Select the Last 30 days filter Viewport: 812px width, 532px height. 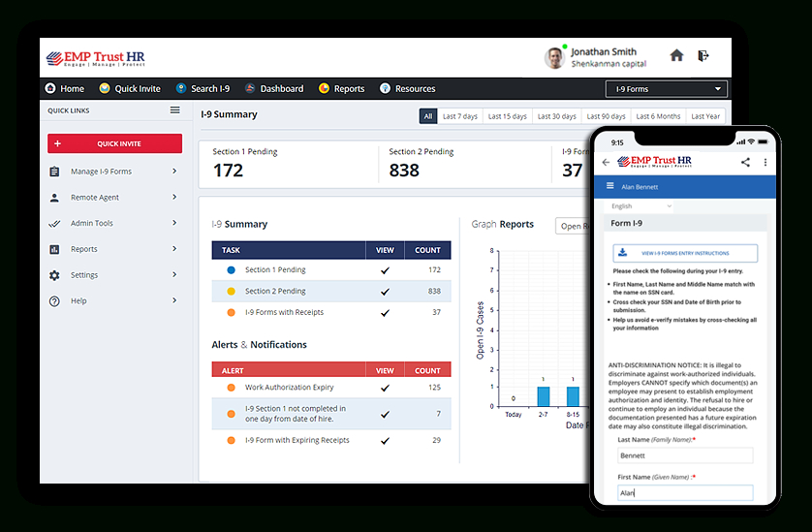pos(557,116)
